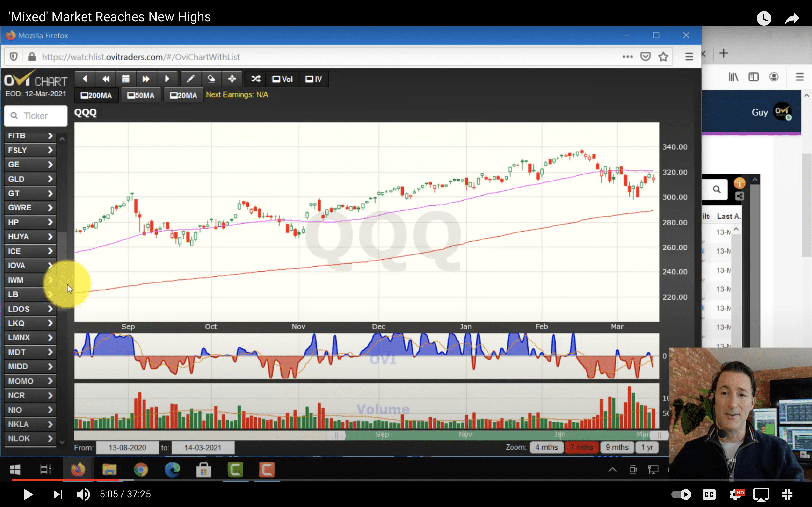The height and width of the screenshot is (507, 812).
Task: Click the orange info icon in background panel
Action: click(739, 183)
